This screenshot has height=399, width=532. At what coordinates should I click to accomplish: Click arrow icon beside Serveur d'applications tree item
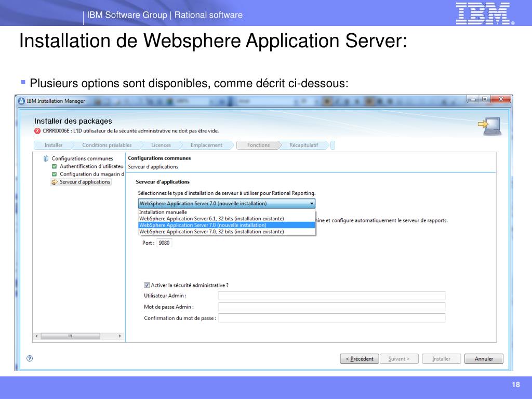point(54,182)
